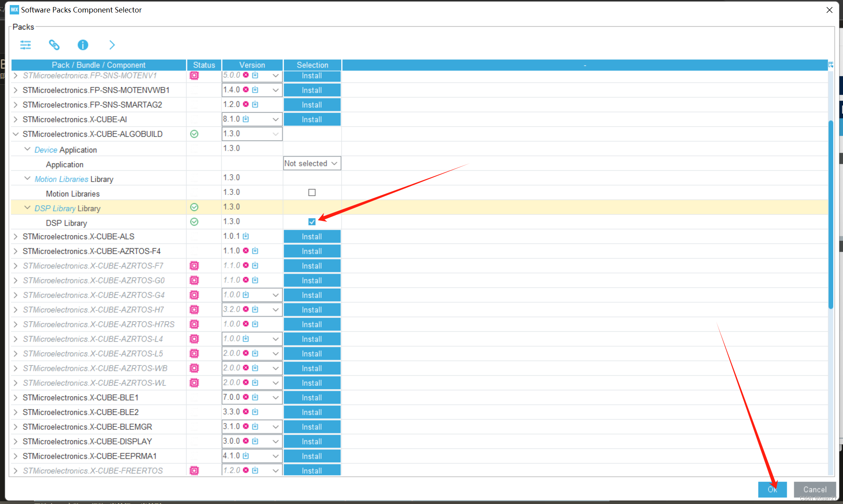Click the chip status icon for X-CUBE-AZRTOS-H7RS
Image resolution: width=843 pixels, height=504 pixels.
(194, 324)
